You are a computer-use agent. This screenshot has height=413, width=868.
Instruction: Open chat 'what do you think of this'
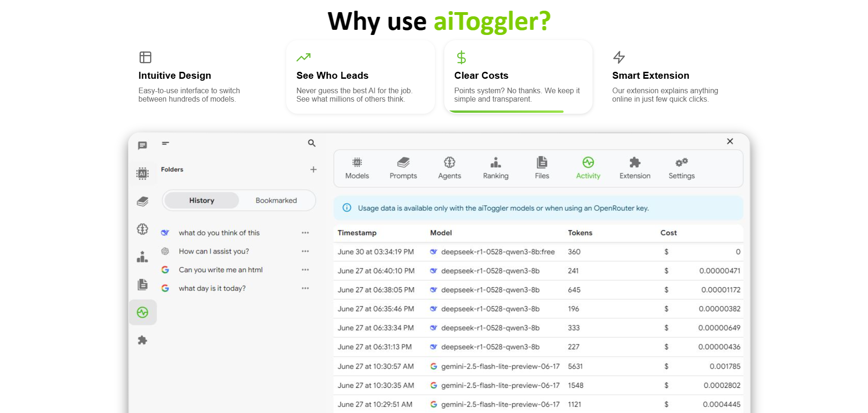pyautogui.click(x=219, y=233)
